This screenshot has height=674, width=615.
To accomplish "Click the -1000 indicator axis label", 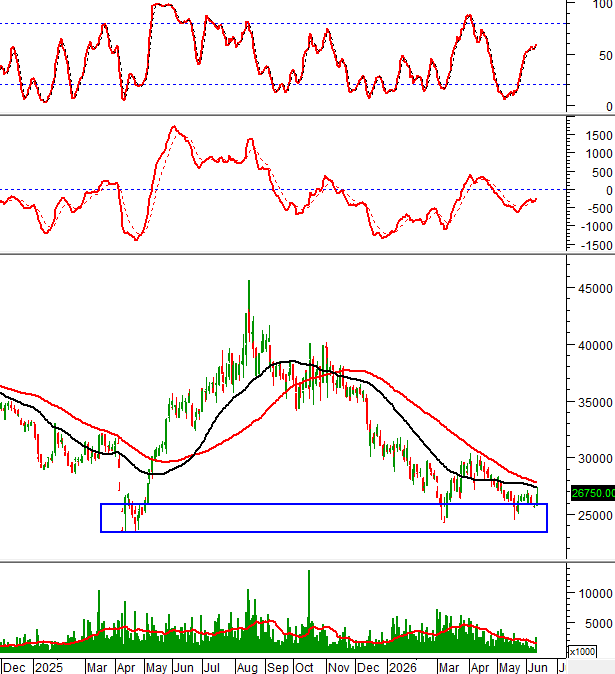I will pyautogui.click(x=597, y=227).
